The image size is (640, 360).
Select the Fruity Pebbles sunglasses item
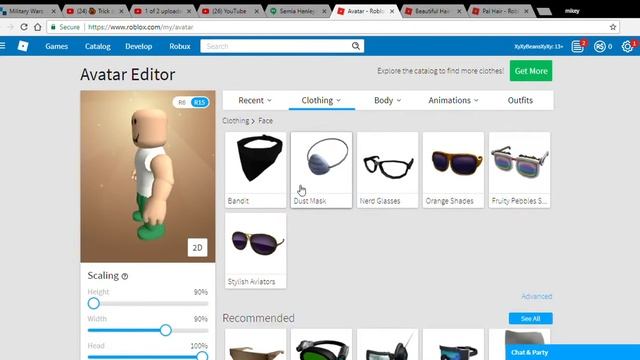tap(519, 170)
